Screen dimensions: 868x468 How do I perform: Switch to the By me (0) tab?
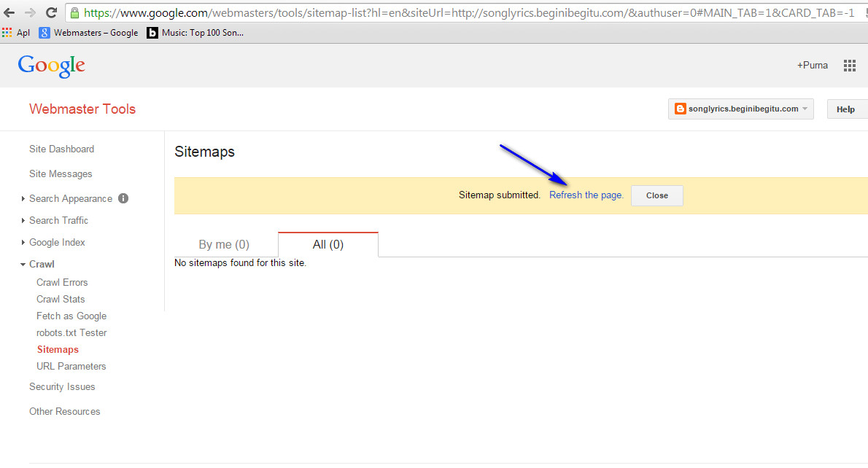(224, 244)
